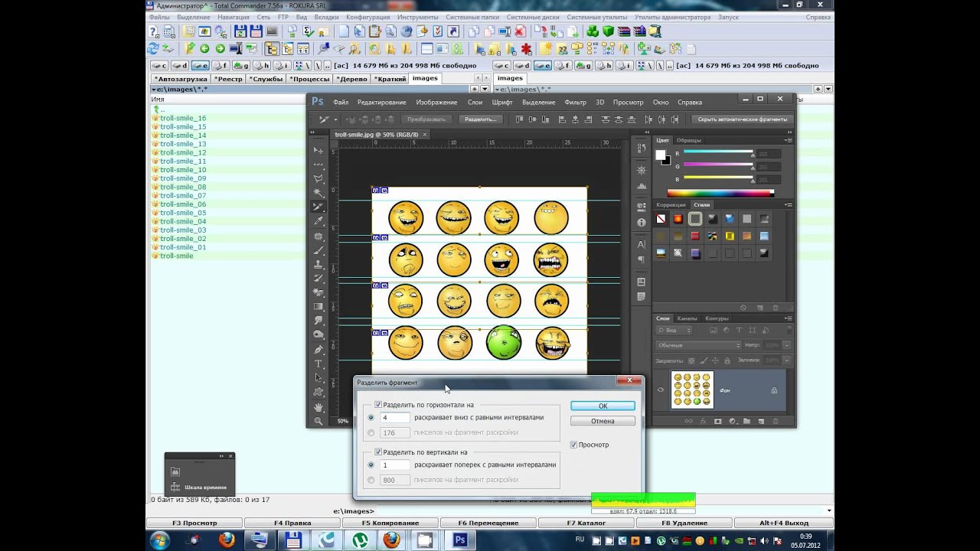Toggle 'Разделить по горизонтали на' checkbox
This screenshot has width=980, height=551.
pos(378,405)
